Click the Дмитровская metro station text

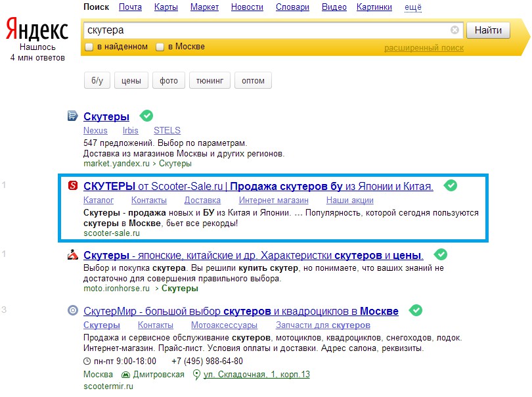158,375
